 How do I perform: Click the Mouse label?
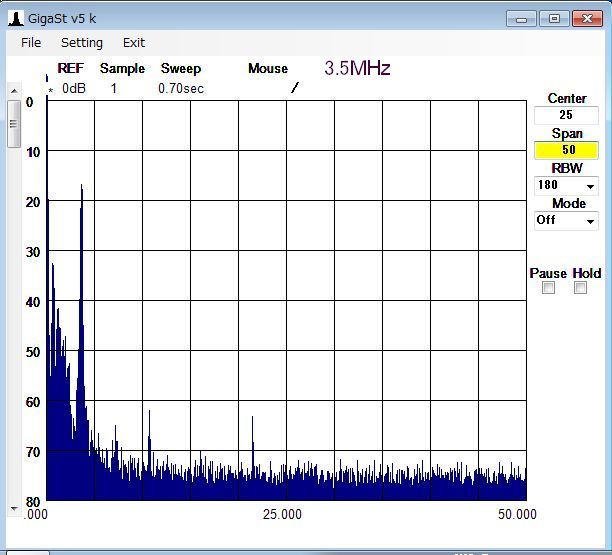268,68
